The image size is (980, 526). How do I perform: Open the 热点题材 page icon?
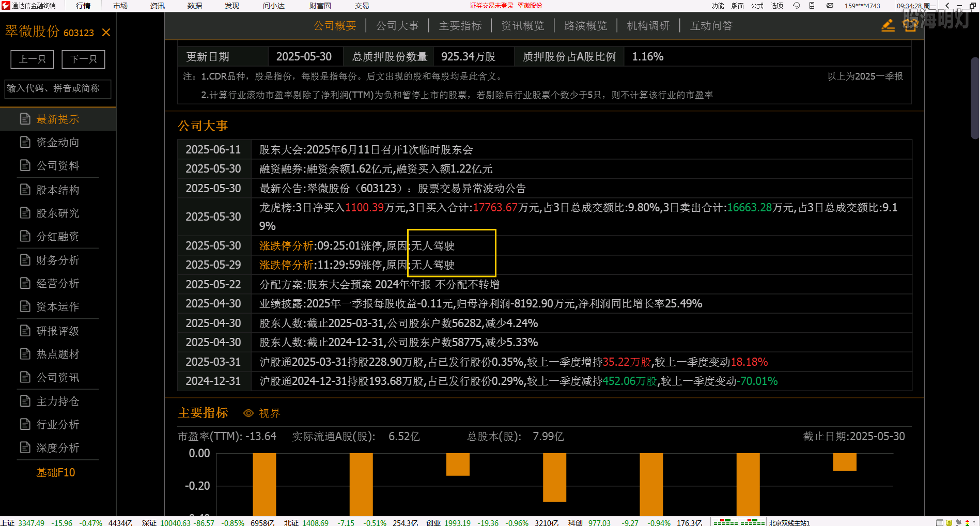(25, 354)
